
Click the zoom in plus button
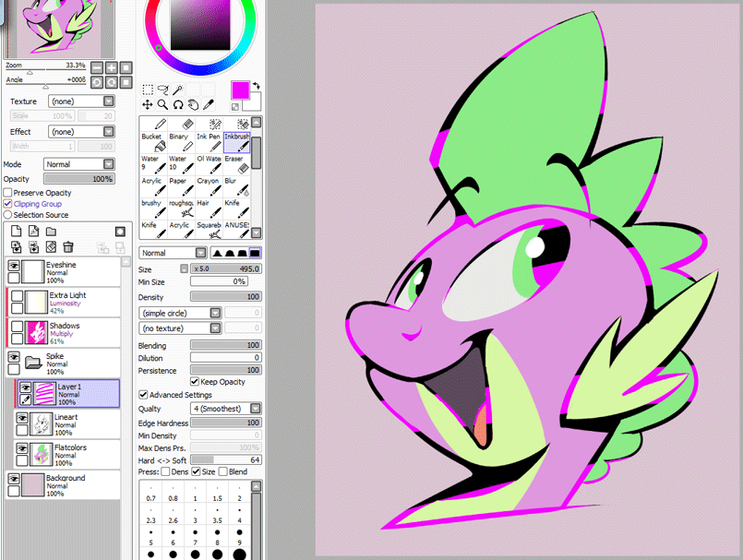[111, 67]
